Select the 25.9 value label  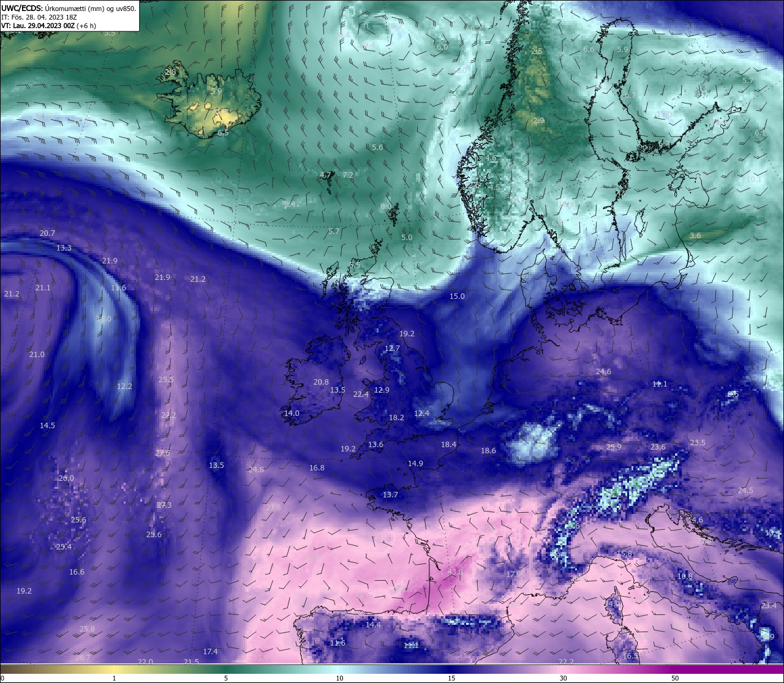click(614, 447)
